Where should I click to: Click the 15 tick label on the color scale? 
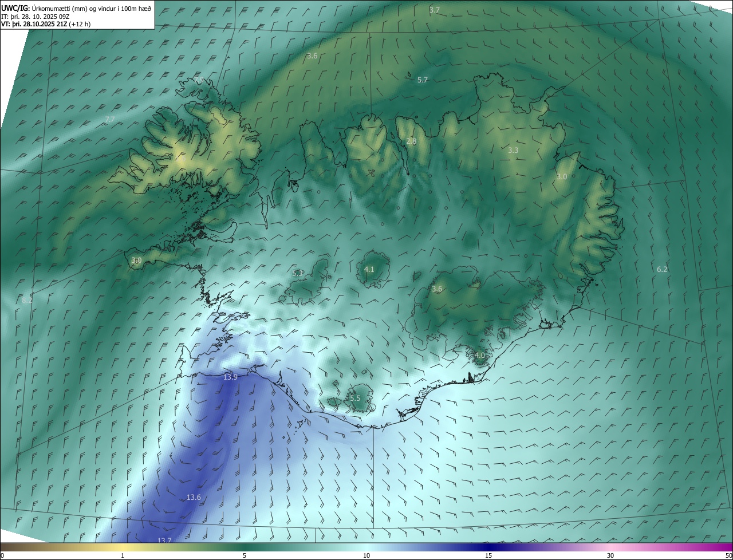coord(488,555)
